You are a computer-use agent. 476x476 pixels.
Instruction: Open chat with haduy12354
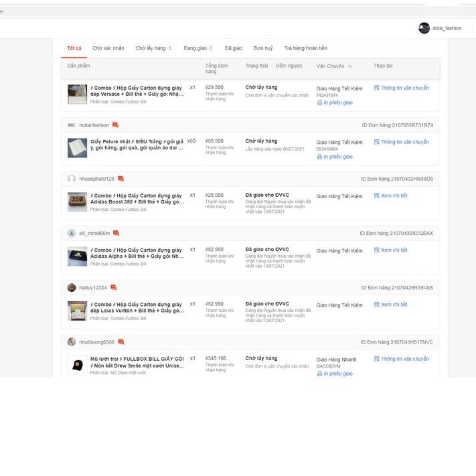pyautogui.click(x=113, y=288)
